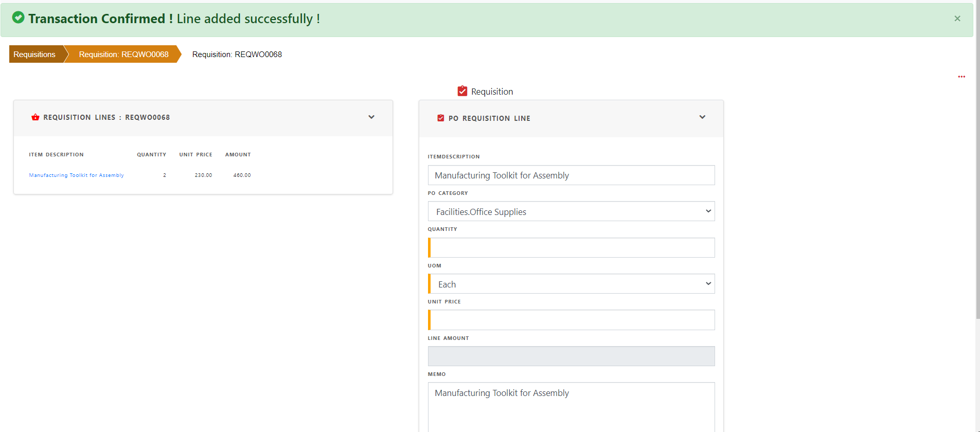
Task: Click the Quantity input field
Action: tap(571, 248)
